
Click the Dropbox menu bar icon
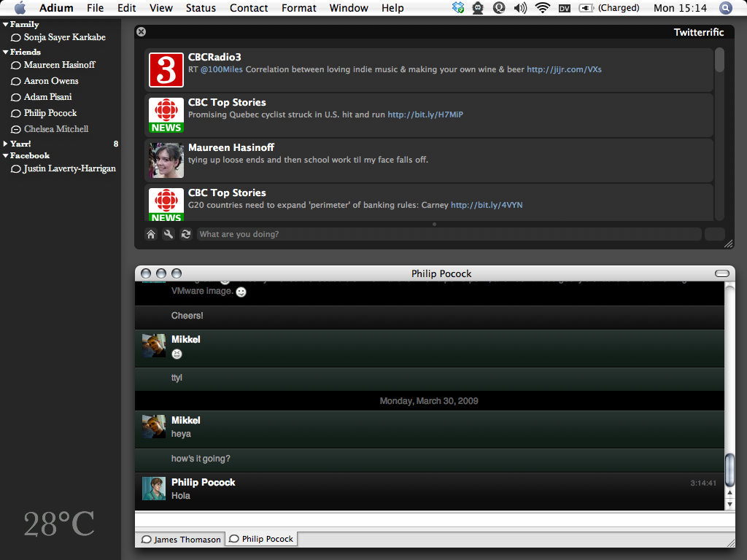pyautogui.click(x=458, y=7)
